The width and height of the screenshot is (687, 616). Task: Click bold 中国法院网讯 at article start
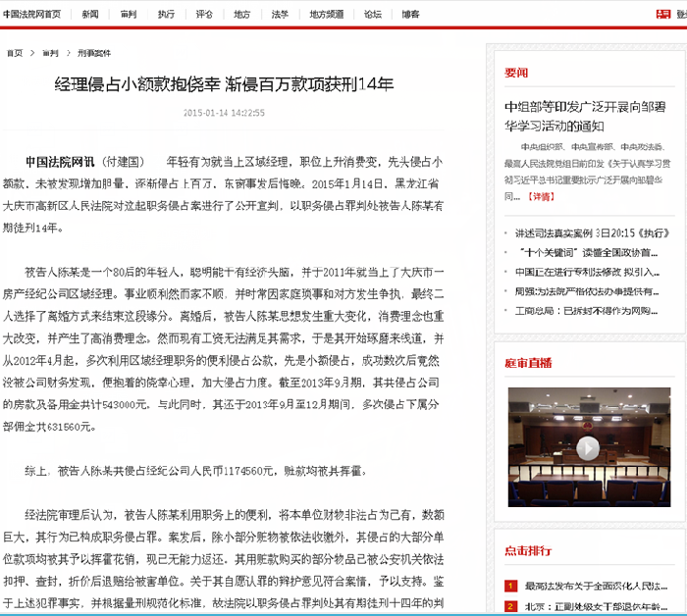tap(60, 162)
